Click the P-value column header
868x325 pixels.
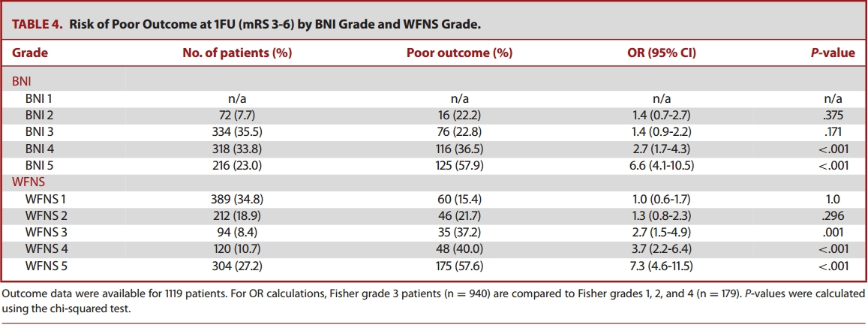(x=833, y=53)
